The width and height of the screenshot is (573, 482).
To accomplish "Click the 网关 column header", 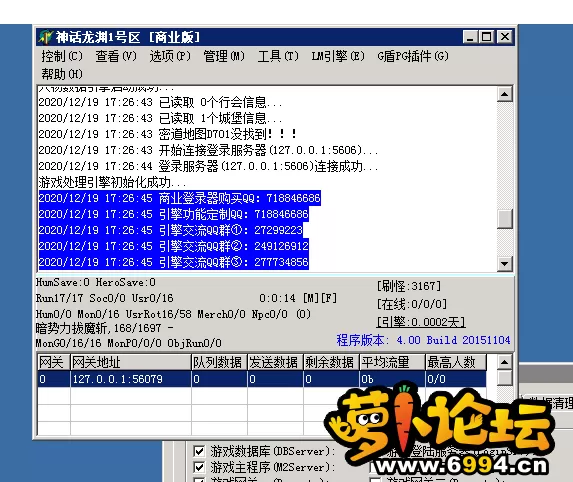I will [x=54, y=362].
